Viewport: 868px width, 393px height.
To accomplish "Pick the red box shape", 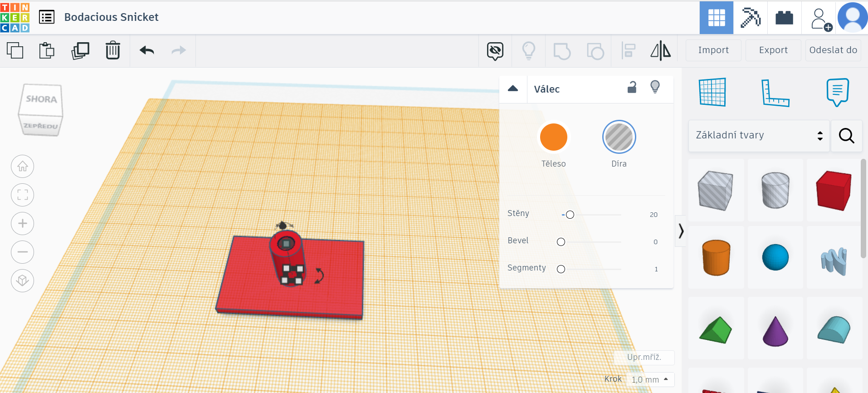I will [x=834, y=190].
